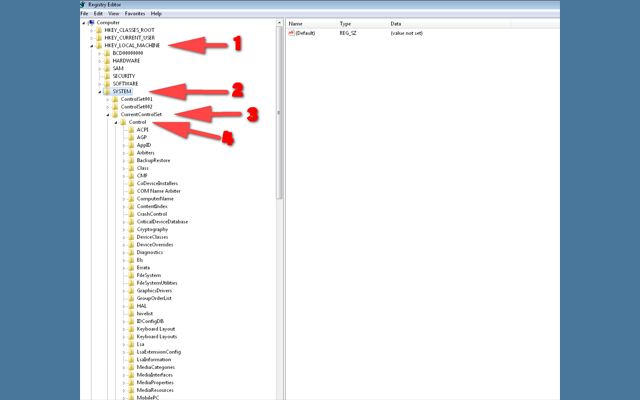Expand the SOFTWARE key
This screenshot has width=640, height=400.
[x=100, y=84]
